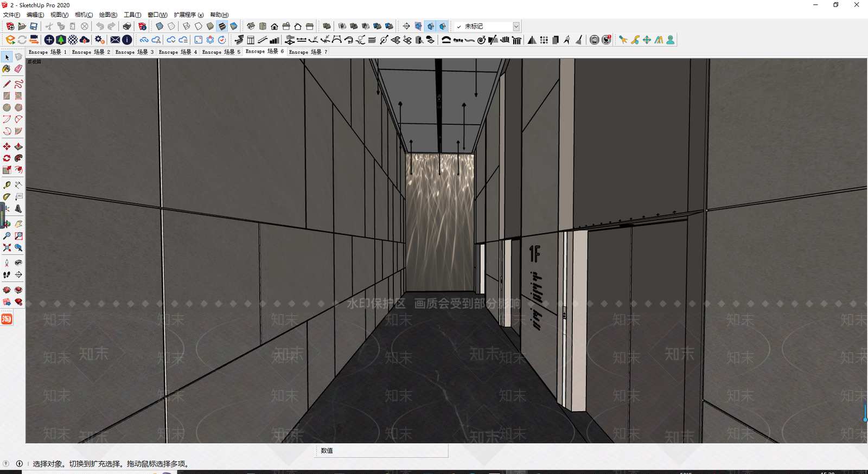Screen dimensions: 868x474
Task: Open the 扩展程序 menu
Action: pyautogui.click(x=189, y=15)
